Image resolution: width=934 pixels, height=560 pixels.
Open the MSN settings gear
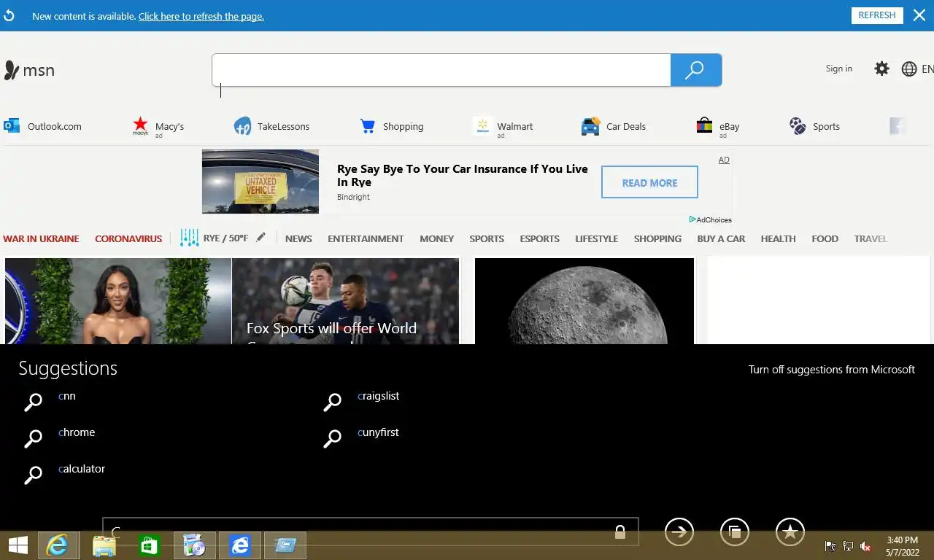(882, 69)
